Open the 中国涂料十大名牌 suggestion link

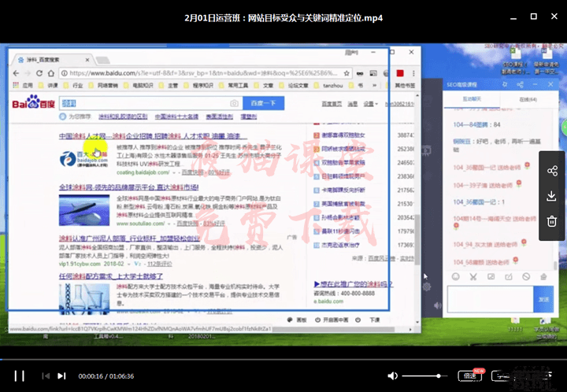click(176, 116)
